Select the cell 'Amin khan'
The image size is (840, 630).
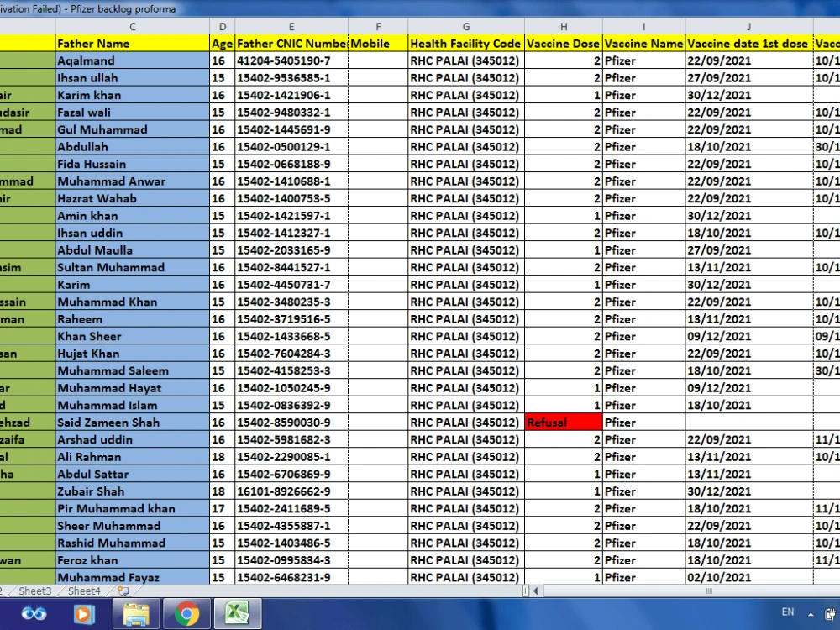[x=133, y=215]
